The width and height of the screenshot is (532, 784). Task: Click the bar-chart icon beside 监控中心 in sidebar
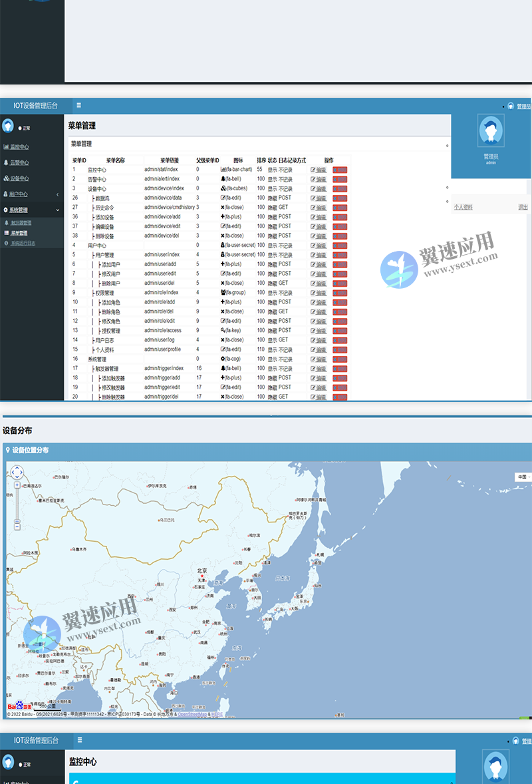[6, 146]
